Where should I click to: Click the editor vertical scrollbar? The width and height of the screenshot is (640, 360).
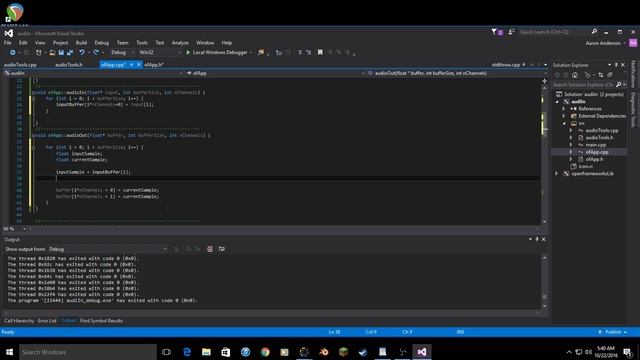coord(544,151)
